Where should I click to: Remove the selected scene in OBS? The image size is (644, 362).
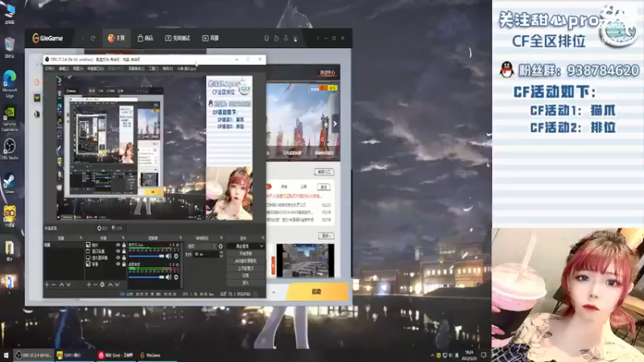53,285
